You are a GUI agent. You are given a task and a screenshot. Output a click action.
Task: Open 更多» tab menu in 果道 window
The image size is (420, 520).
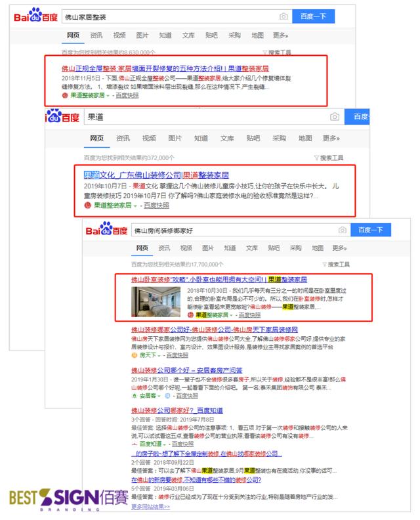331,138
